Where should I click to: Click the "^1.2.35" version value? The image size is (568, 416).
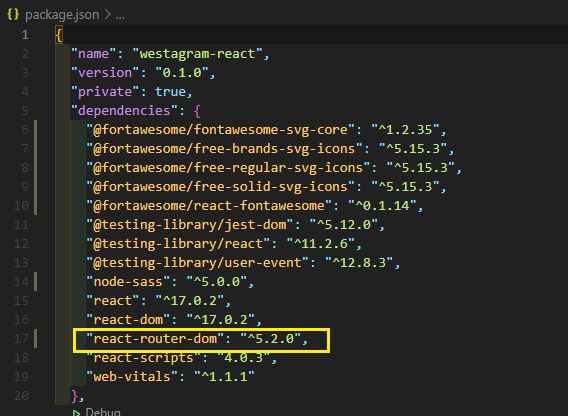click(406, 130)
